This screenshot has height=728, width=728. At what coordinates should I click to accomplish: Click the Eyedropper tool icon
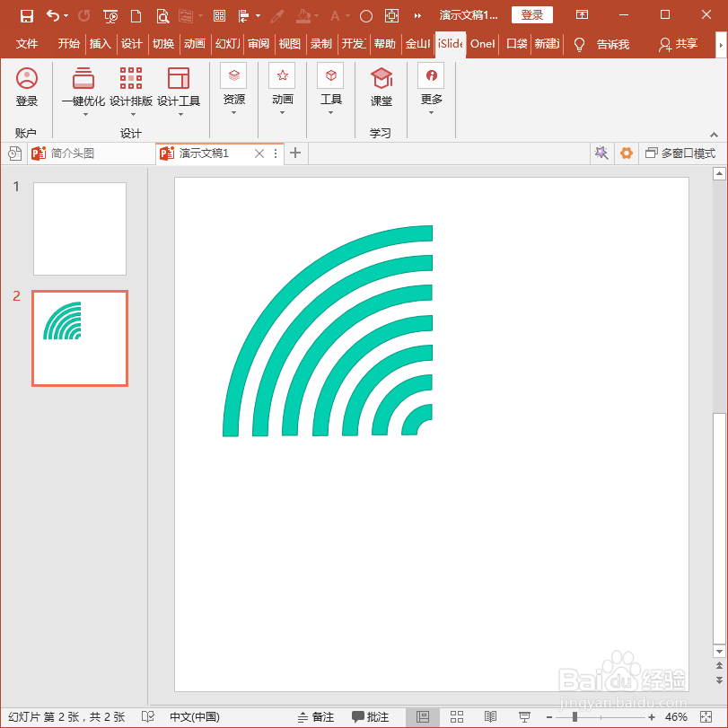277,16
